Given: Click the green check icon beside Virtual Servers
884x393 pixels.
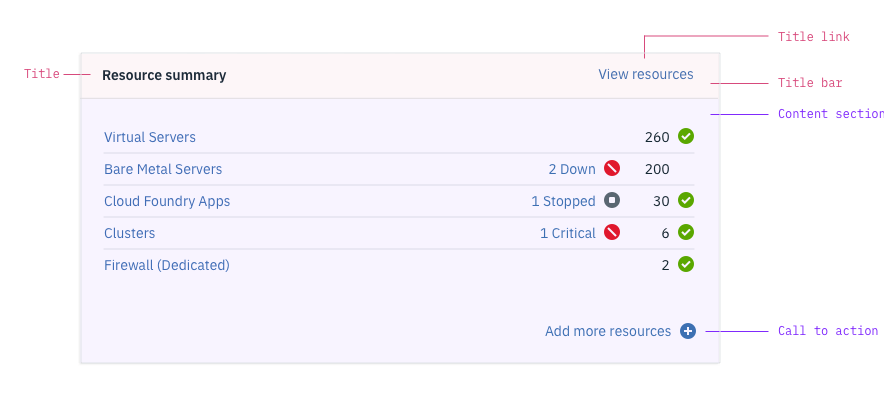Looking at the screenshot, I should point(686,136).
